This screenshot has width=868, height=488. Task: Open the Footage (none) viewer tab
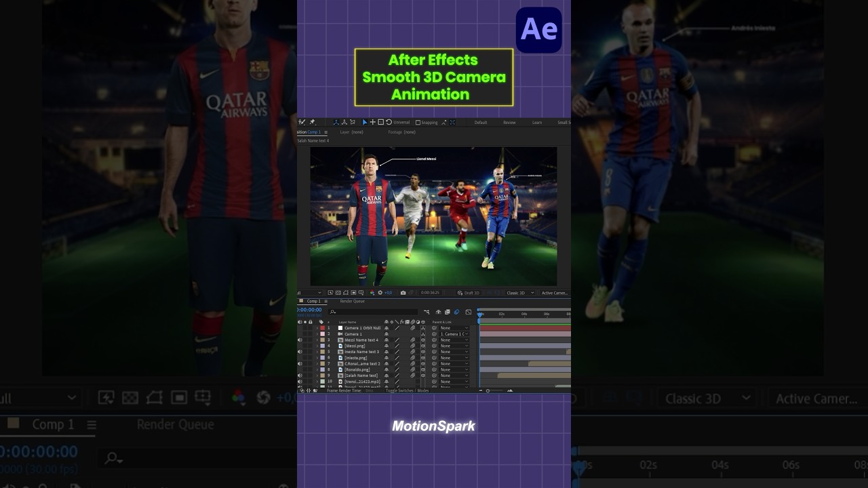point(402,132)
